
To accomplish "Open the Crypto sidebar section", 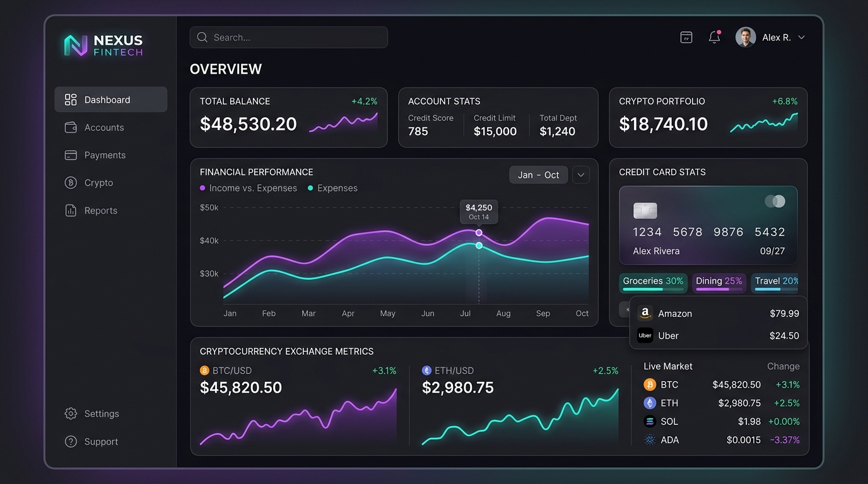I will pos(111,183).
